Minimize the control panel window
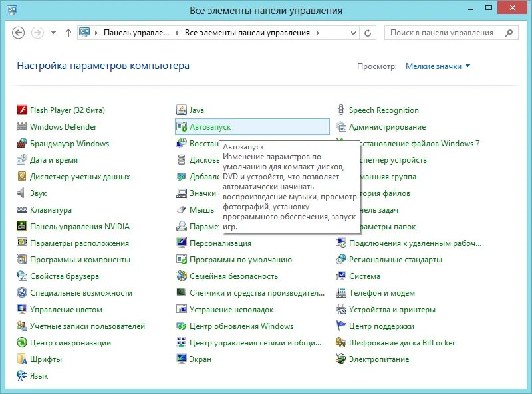532x394 pixels. pyautogui.click(x=471, y=9)
